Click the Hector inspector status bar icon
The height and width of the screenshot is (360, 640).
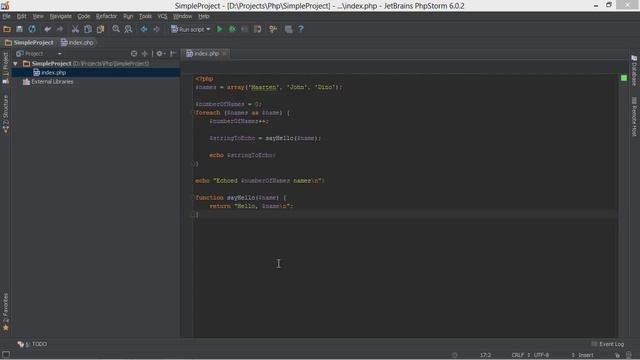coord(629,355)
